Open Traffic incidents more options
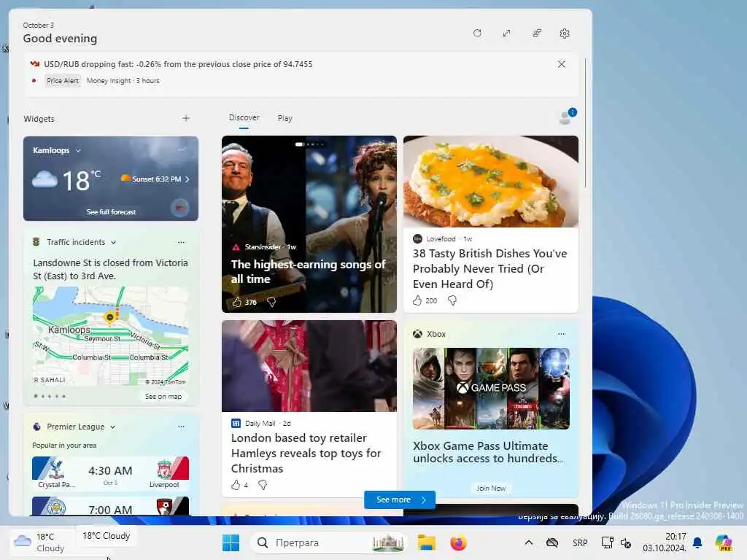747x560 pixels. coord(181,242)
